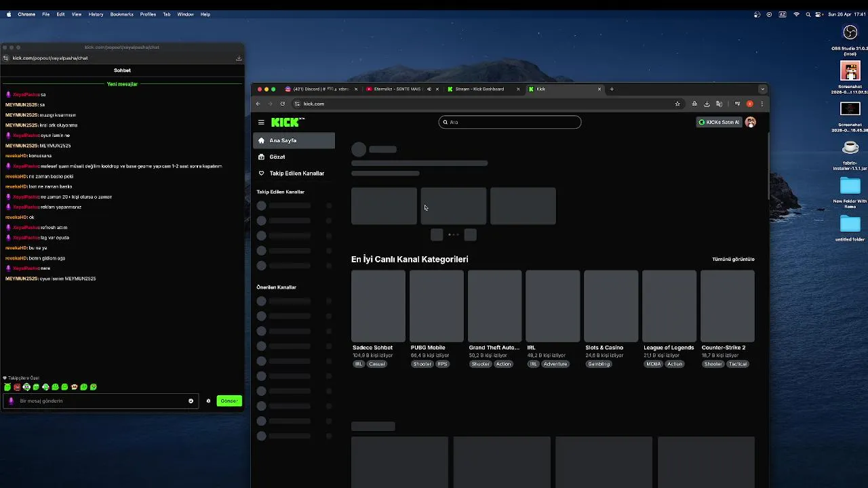Viewport: 868px width, 488px height.
Task: Open the League of Legends category title
Action: pyautogui.click(x=669, y=348)
